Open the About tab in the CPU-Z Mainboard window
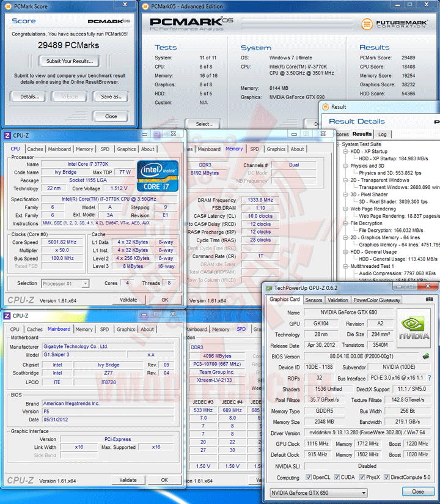The image size is (440, 504). [x=147, y=330]
